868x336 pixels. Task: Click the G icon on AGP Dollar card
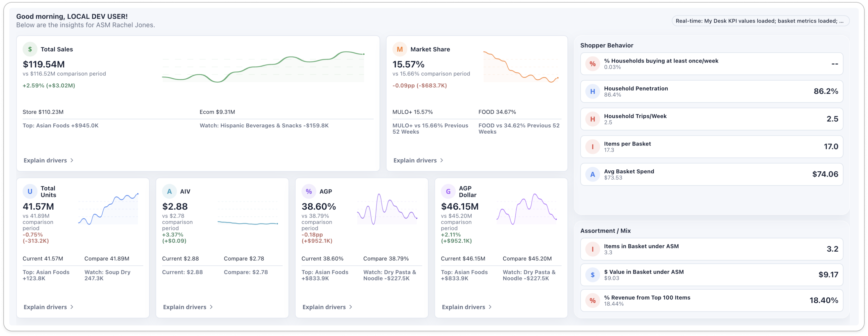click(x=448, y=191)
